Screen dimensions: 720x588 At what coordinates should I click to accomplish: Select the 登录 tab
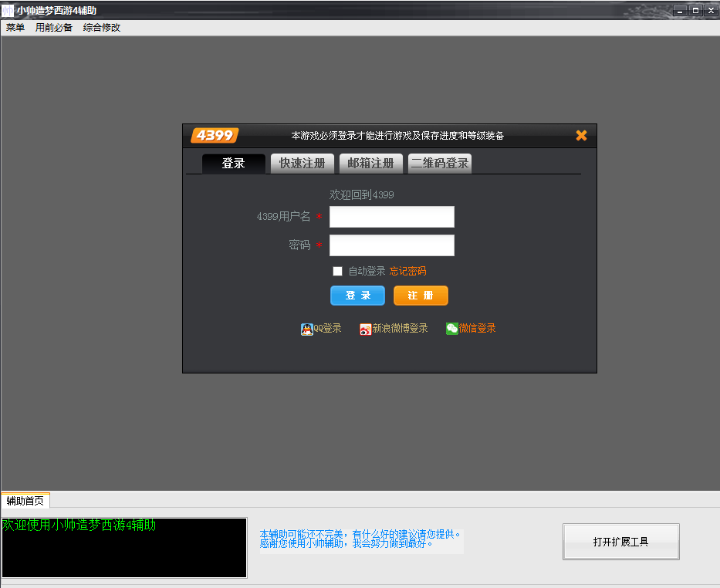233,164
